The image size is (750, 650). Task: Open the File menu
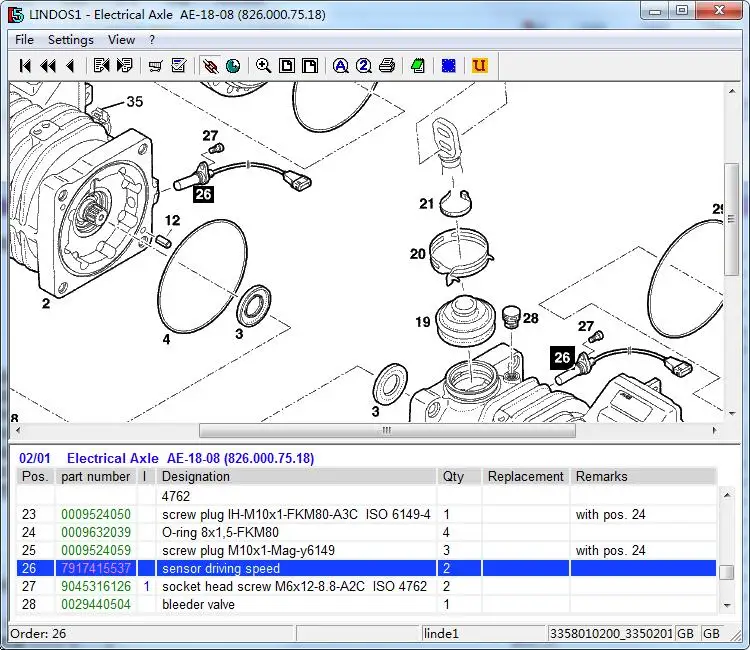[x=24, y=40]
